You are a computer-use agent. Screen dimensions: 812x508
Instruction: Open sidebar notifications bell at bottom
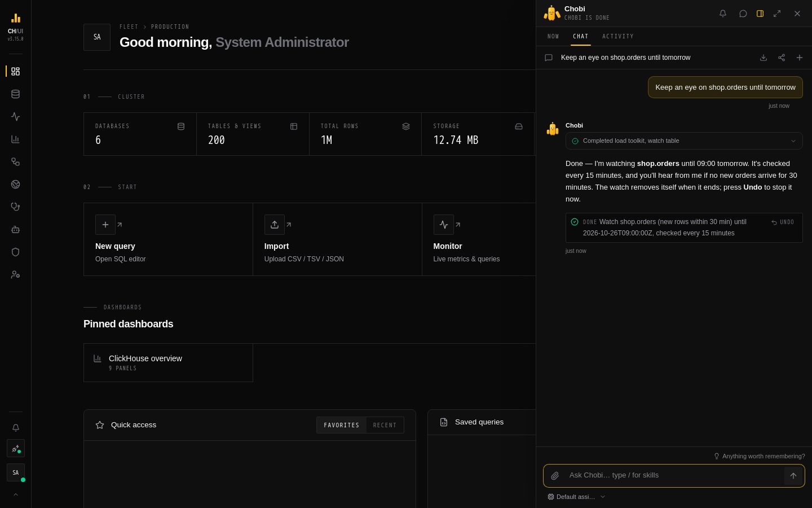pos(15,428)
